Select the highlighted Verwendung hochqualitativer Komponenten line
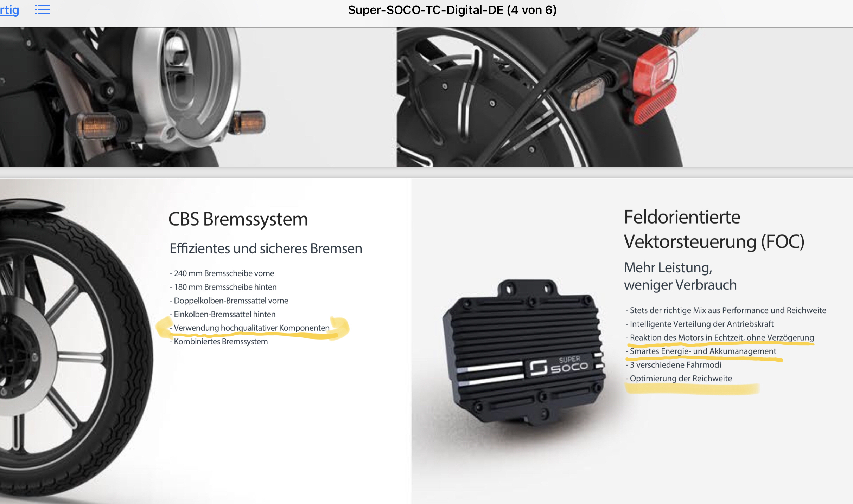This screenshot has width=853, height=504. (x=252, y=328)
